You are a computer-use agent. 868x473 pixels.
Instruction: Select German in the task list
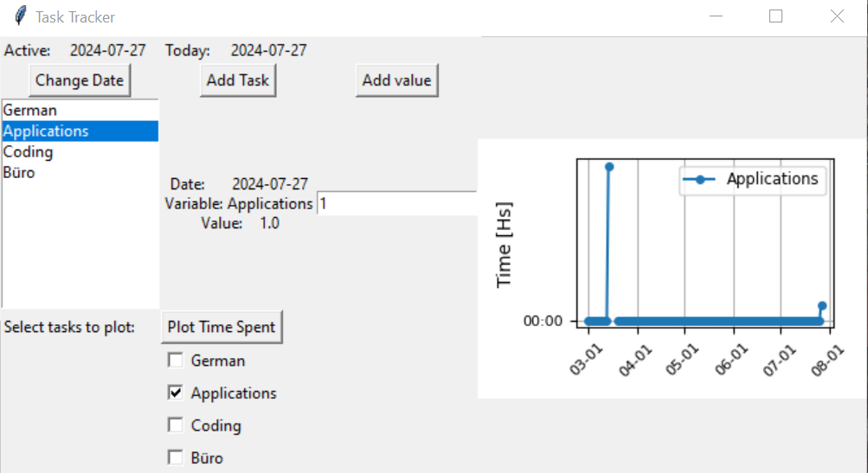80,110
